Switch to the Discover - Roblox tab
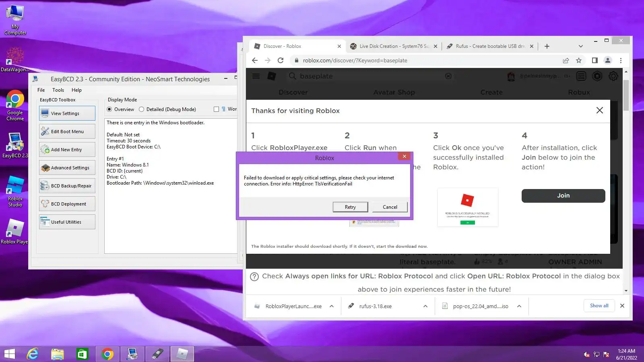Screen dimensions: 644x362 tap(297, 46)
